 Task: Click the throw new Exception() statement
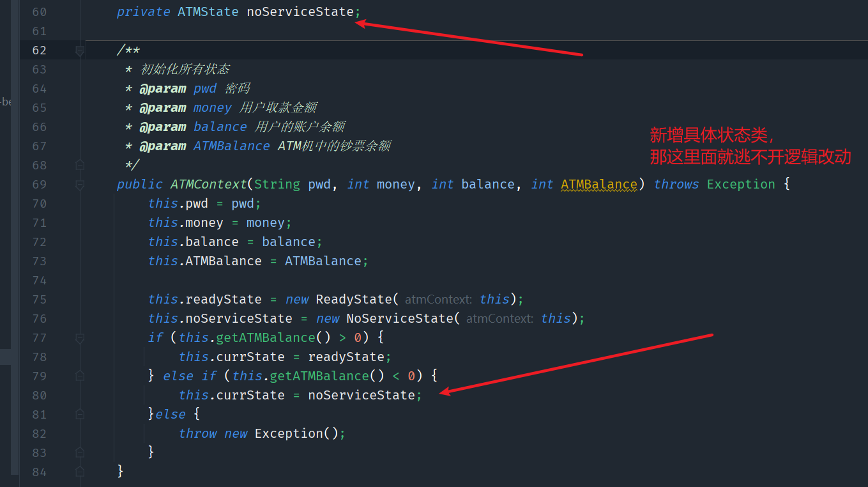click(262, 433)
